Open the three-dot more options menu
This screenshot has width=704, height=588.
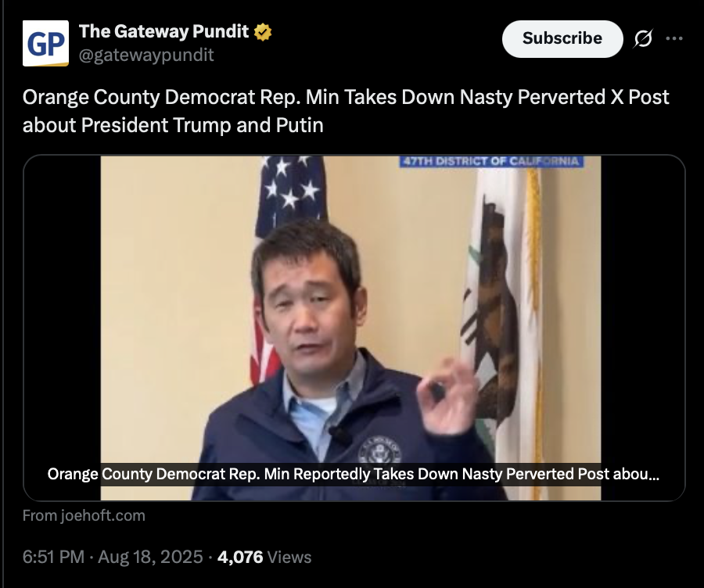coord(674,38)
